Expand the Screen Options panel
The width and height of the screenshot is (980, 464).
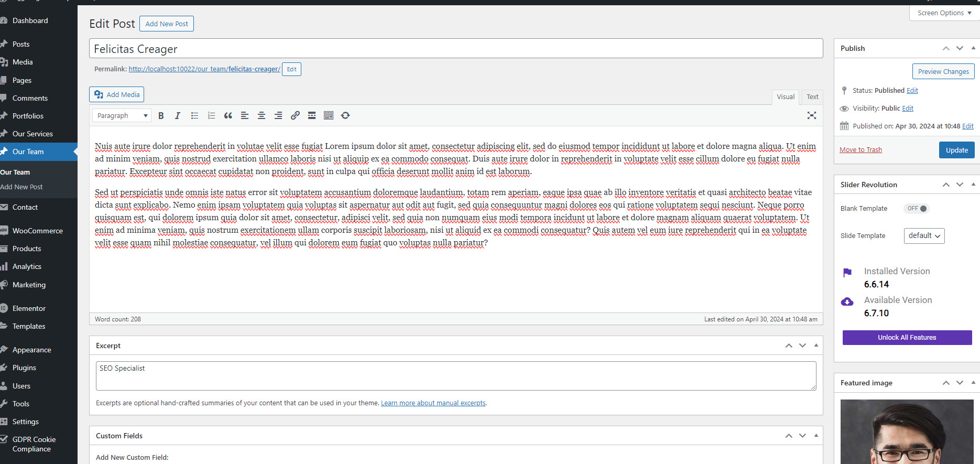[944, 13]
